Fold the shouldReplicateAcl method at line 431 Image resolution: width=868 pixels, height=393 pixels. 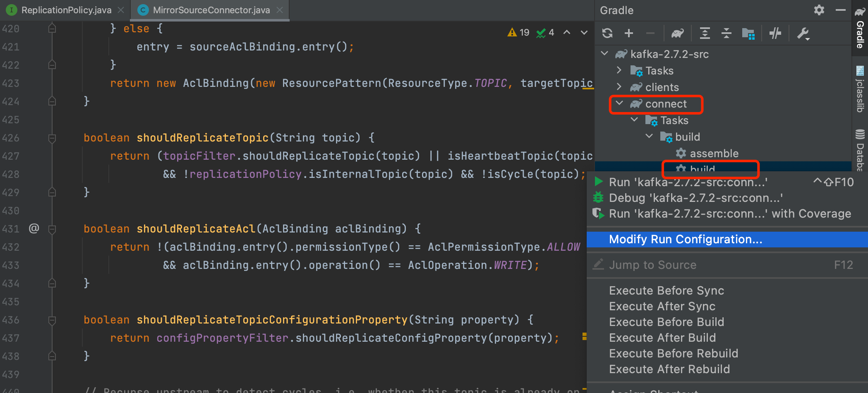(52, 229)
